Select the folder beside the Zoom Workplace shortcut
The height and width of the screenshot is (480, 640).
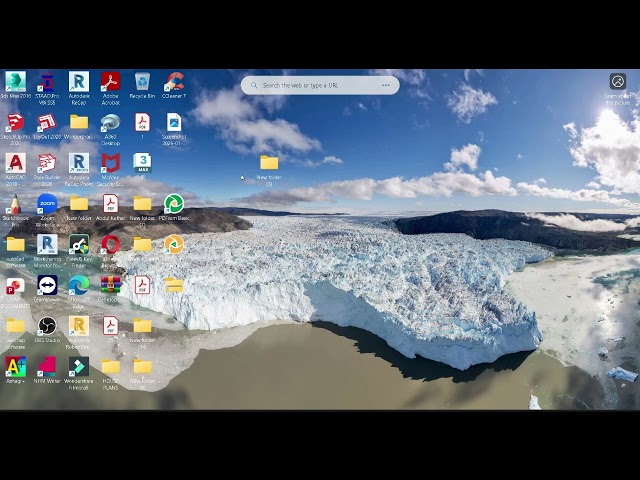click(x=79, y=204)
